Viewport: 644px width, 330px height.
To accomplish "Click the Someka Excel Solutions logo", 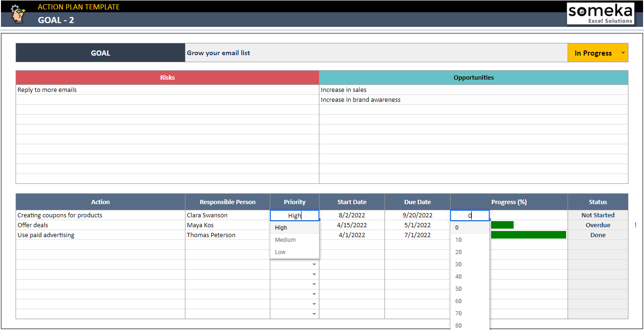I will [601, 13].
